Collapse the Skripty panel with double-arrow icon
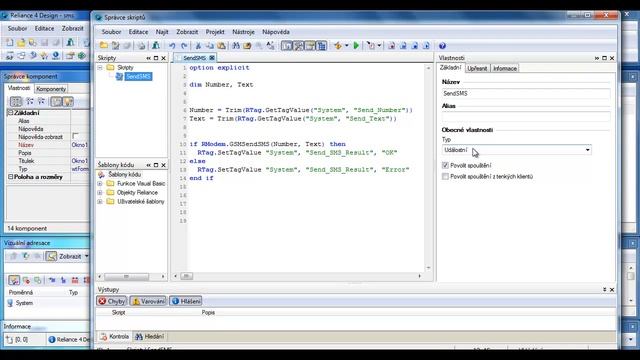 pyautogui.click(x=149, y=58)
